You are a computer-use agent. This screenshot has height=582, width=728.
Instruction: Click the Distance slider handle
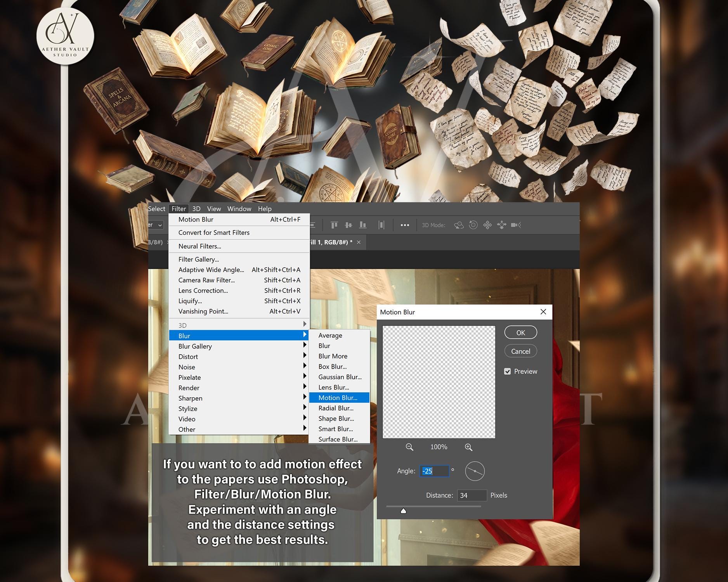(403, 511)
